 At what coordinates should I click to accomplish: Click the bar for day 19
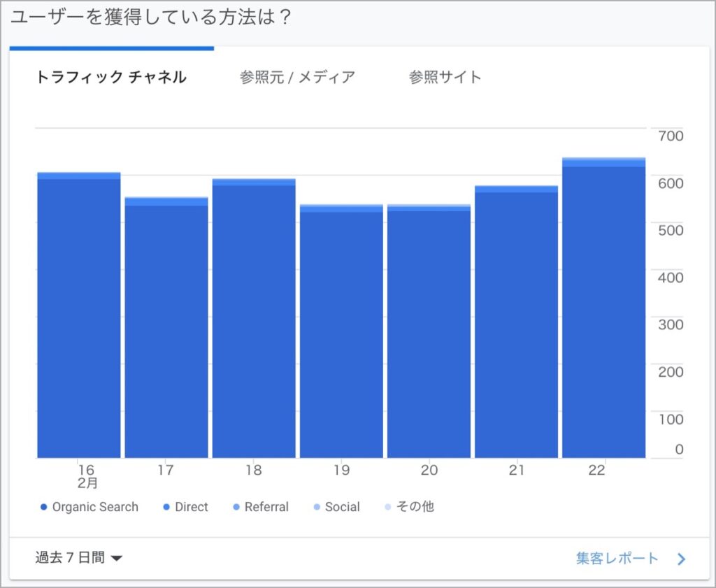coord(341,331)
